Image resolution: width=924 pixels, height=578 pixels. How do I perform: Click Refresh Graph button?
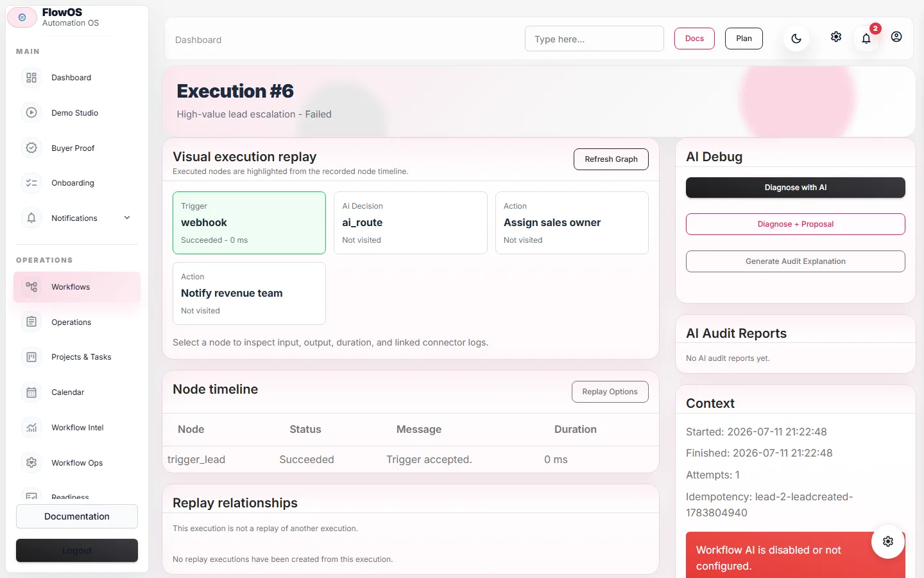pos(611,159)
